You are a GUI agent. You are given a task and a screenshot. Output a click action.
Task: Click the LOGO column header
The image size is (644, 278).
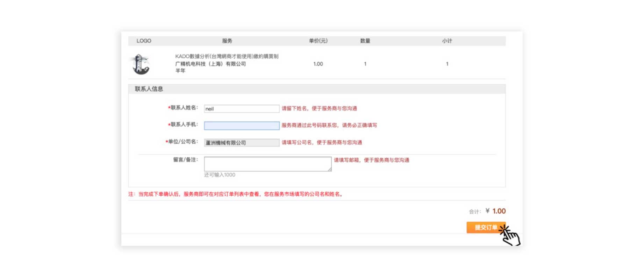[144, 41]
